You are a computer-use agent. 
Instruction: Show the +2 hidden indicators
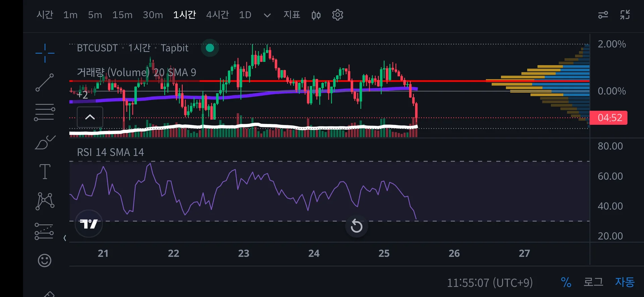point(82,95)
